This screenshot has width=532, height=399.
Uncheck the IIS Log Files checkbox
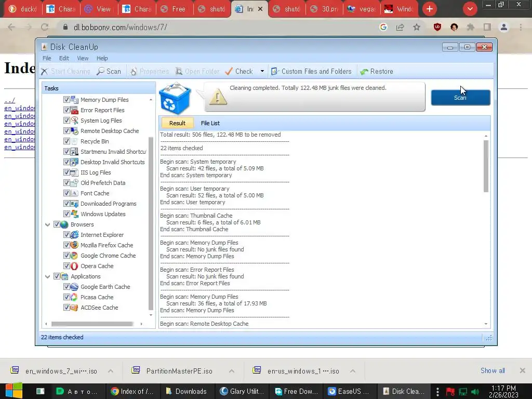[x=66, y=172]
